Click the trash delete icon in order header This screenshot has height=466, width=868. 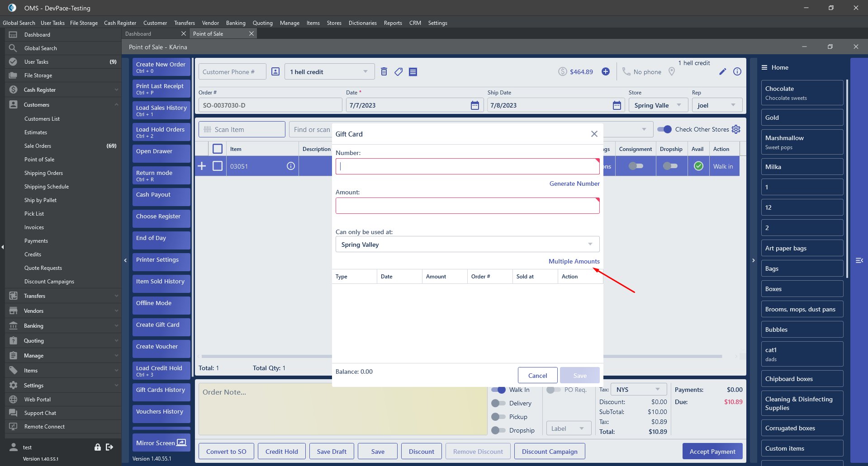[x=384, y=72]
